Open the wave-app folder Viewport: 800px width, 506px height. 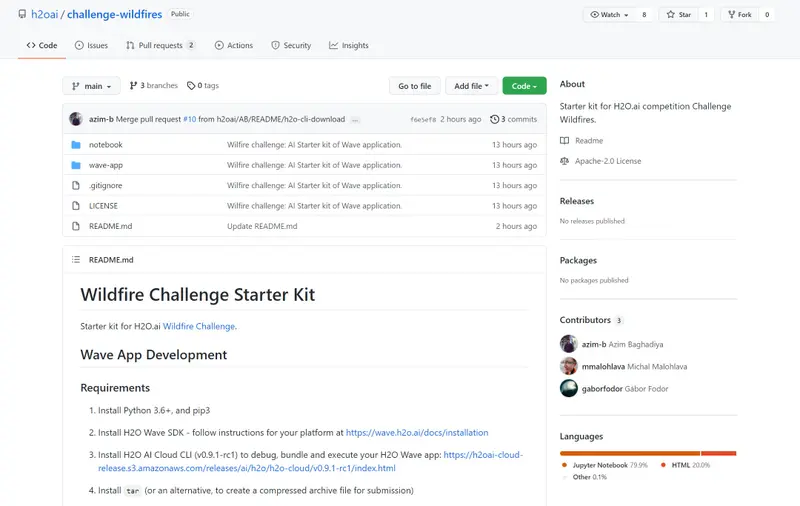pos(106,165)
